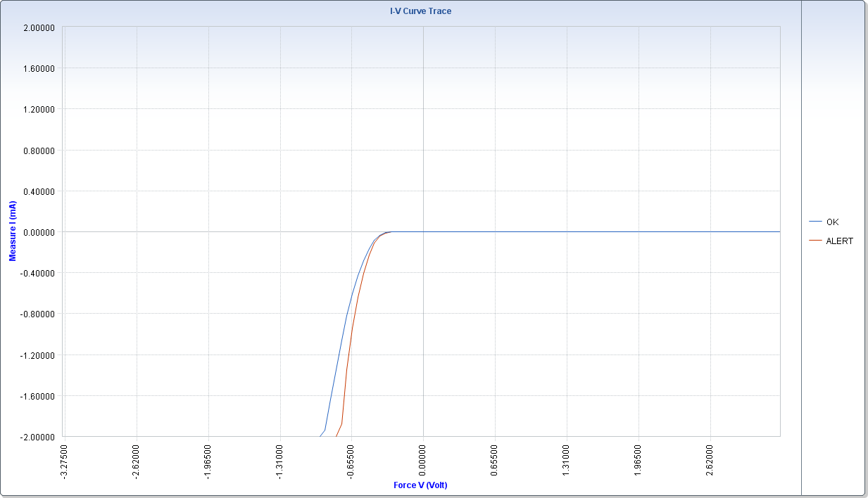Click the dark ALERT legend line swatch
This screenshot has width=868, height=498.
pos(815,241)
